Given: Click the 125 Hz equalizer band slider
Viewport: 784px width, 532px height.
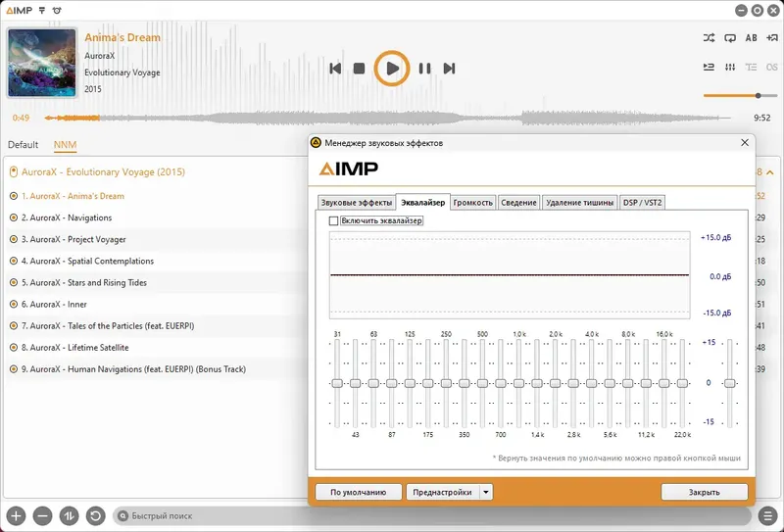Looking at the screenshot, I should 410,383.
